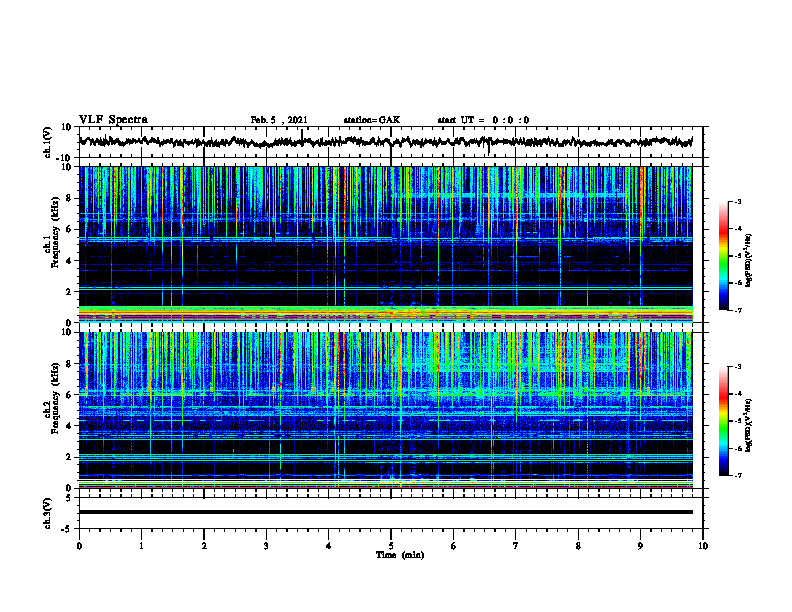792x612 pixels.
Task: Click the ch.2 "Frequency (kHz)" axis label
Action: (x=56, y=398)
